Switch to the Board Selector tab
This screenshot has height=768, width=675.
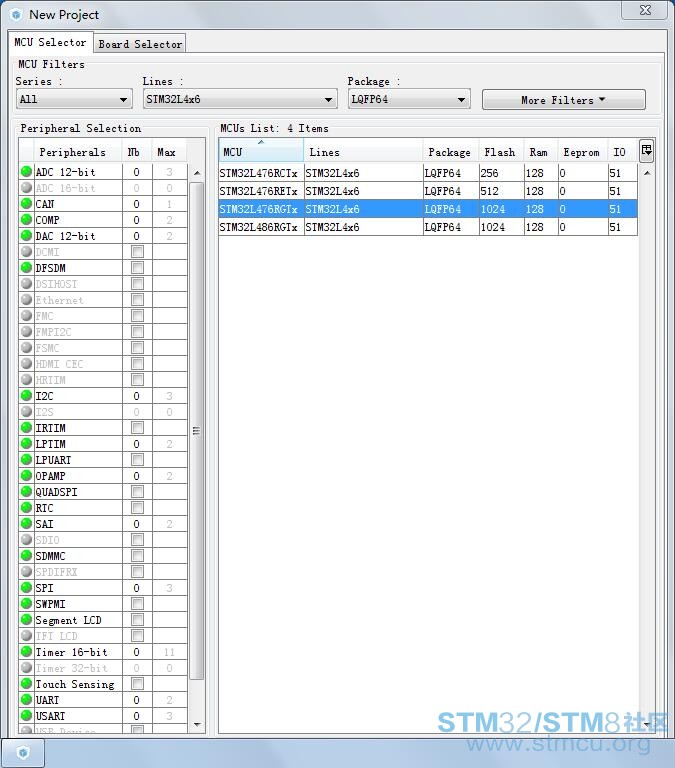[x=140, y=44]
